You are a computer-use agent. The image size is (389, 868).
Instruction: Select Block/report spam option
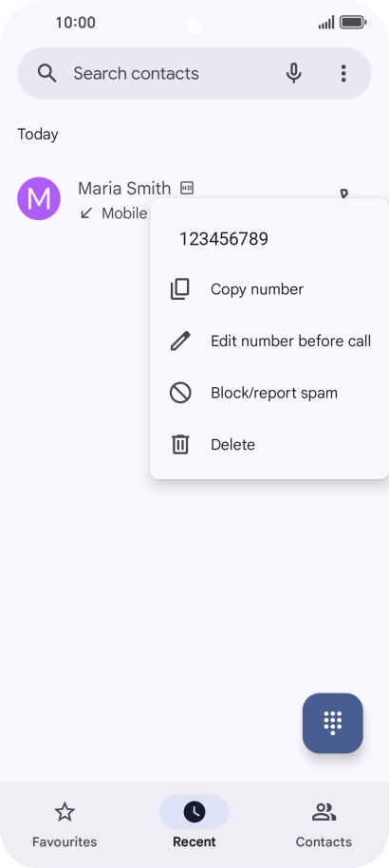[x=269, y=393]
